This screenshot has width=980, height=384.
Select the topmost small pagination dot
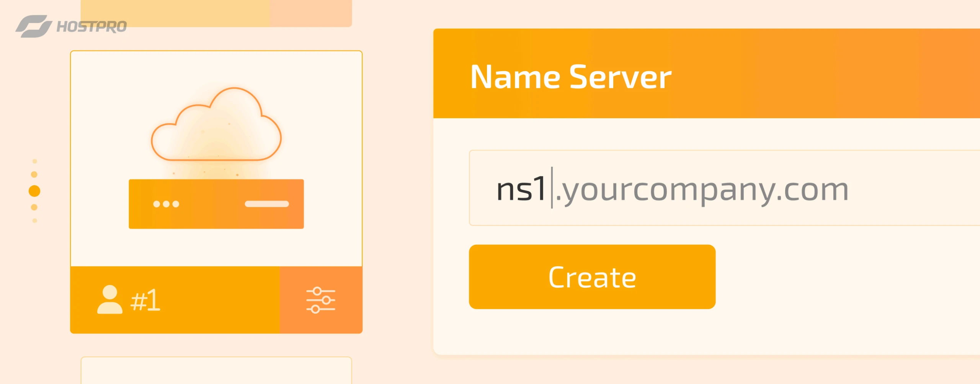pos(34,161)
